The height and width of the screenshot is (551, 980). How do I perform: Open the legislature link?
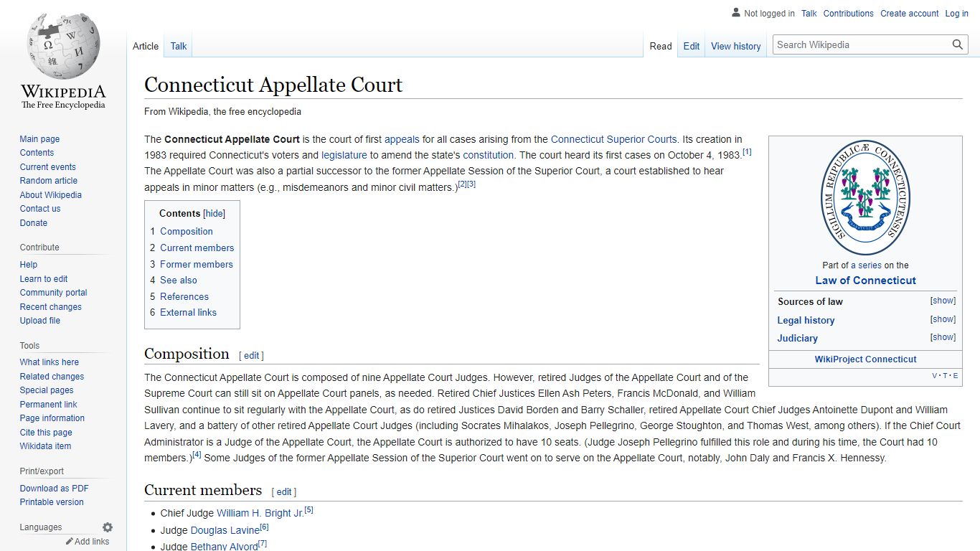[x=344, y=155]
